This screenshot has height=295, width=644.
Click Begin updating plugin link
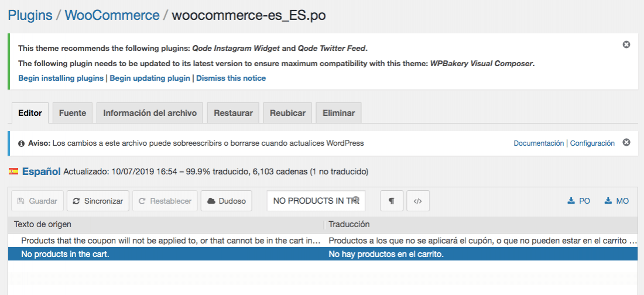[x=150, y=78]
